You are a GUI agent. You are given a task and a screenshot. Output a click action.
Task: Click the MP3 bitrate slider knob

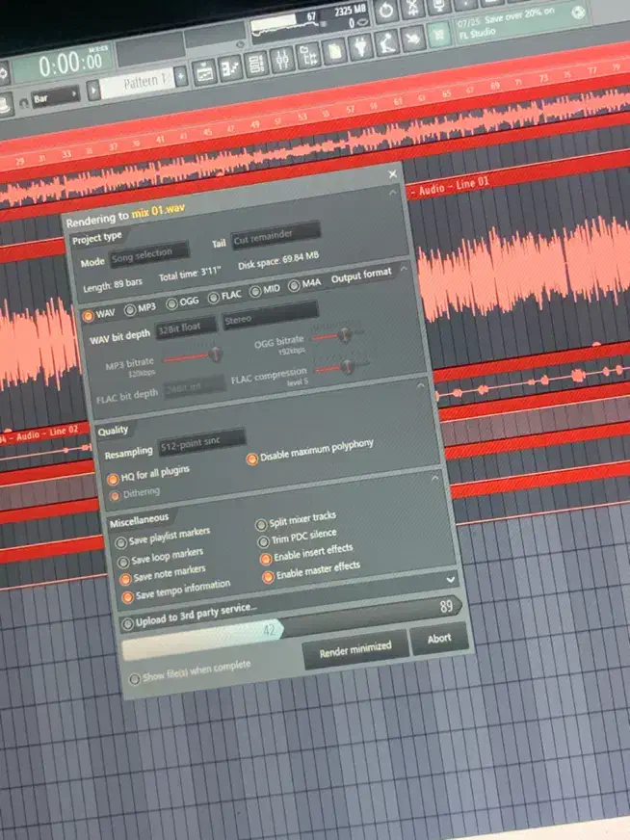pyautogui.click(x=216, y=354)
